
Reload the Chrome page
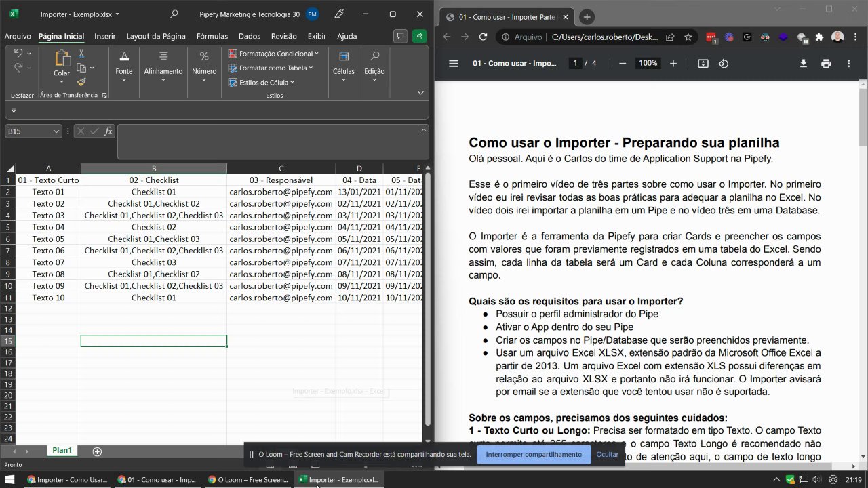[484, 37]
